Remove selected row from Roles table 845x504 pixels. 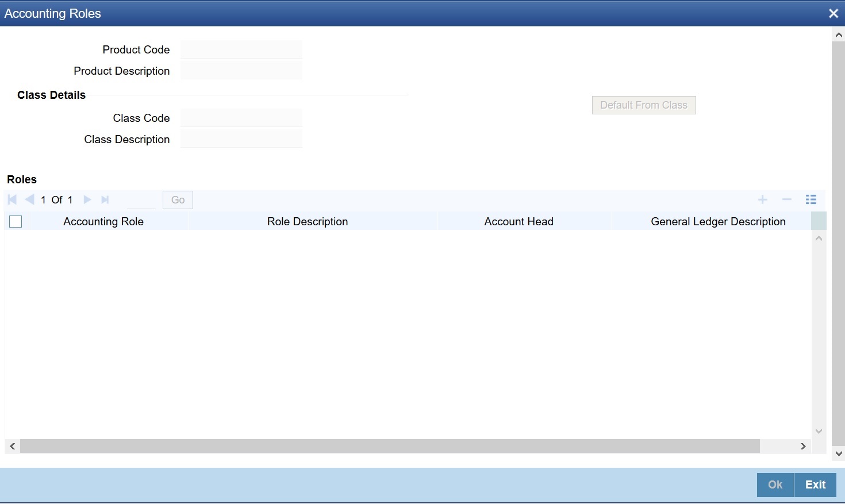[x=787, y=199]
